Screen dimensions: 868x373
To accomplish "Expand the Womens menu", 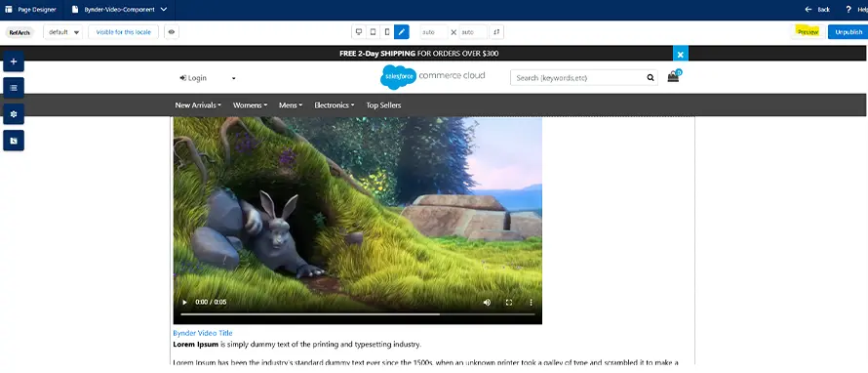I will click(251, 105).
